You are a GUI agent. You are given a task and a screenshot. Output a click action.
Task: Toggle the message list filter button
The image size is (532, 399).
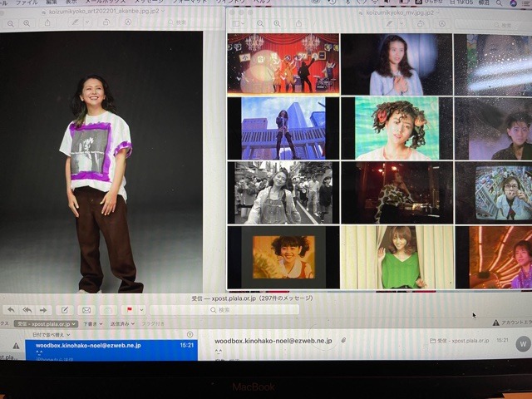pos(190,334)
